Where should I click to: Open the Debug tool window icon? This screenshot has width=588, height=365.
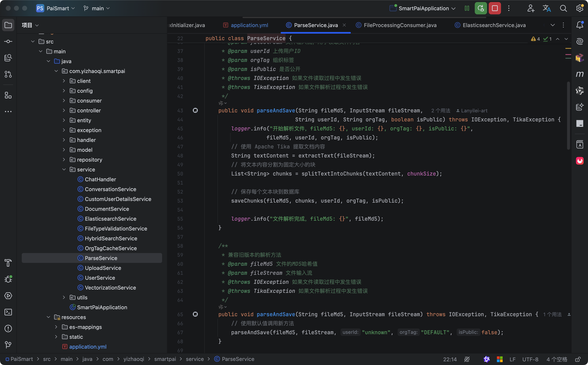[x=8, y=279]
